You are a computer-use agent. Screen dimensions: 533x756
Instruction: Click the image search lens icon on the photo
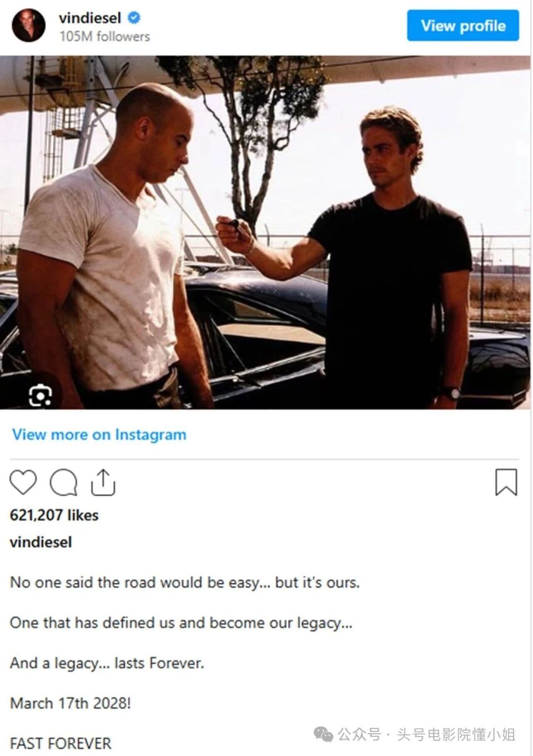tap(40, 395)
